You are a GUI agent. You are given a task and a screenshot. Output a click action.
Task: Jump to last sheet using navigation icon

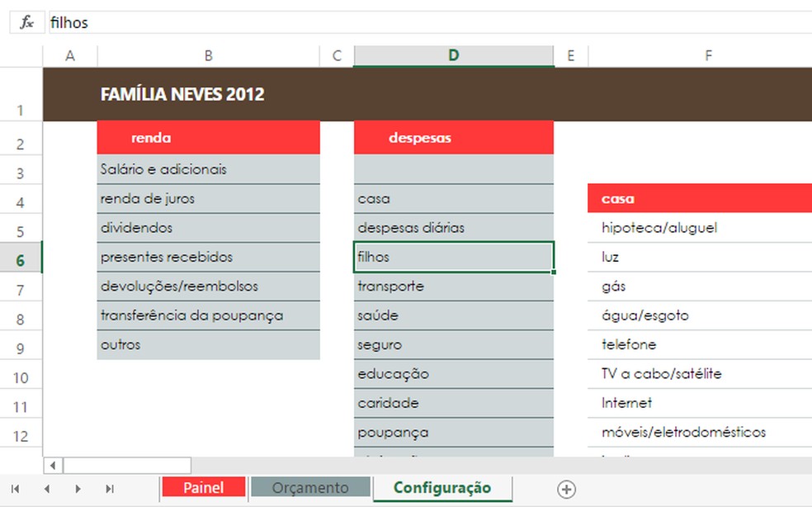(108, 487)
